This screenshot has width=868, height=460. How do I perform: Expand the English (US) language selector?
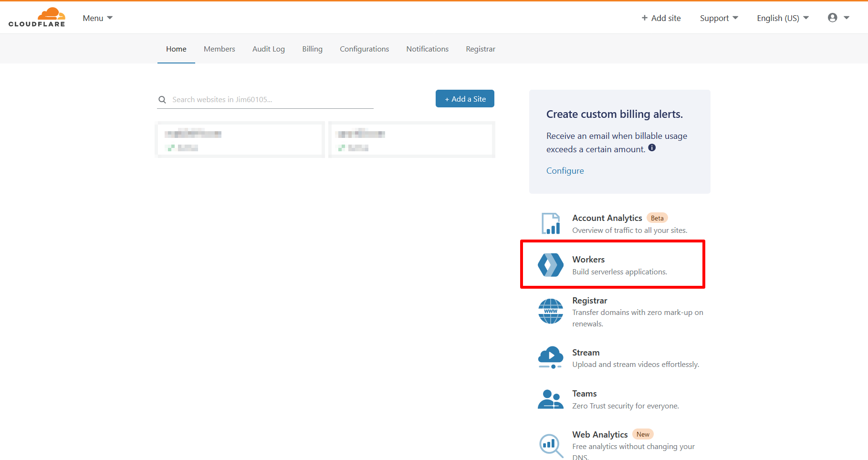click(x=783, y=18)
